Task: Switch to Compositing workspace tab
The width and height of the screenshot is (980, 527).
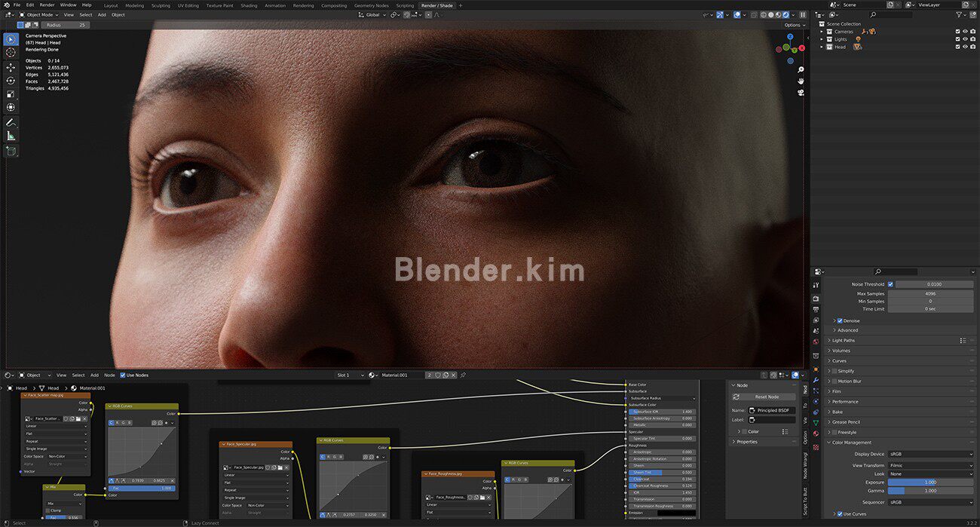Action: pos(334,5)
